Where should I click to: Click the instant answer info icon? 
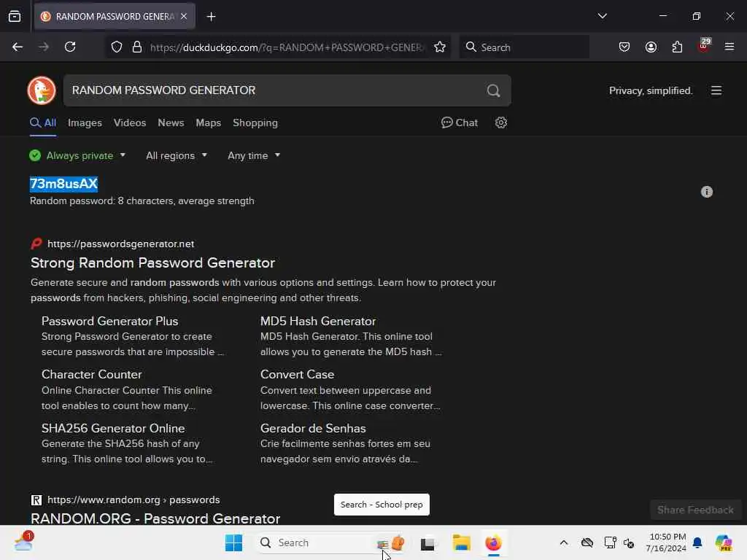pos(706,192)
